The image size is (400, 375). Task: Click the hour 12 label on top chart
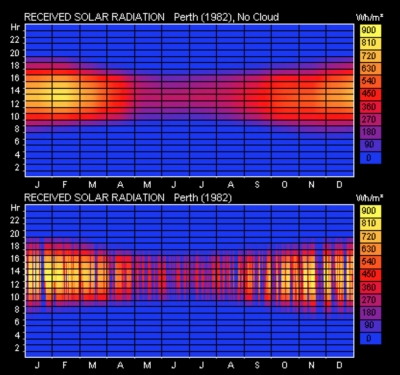15,104
